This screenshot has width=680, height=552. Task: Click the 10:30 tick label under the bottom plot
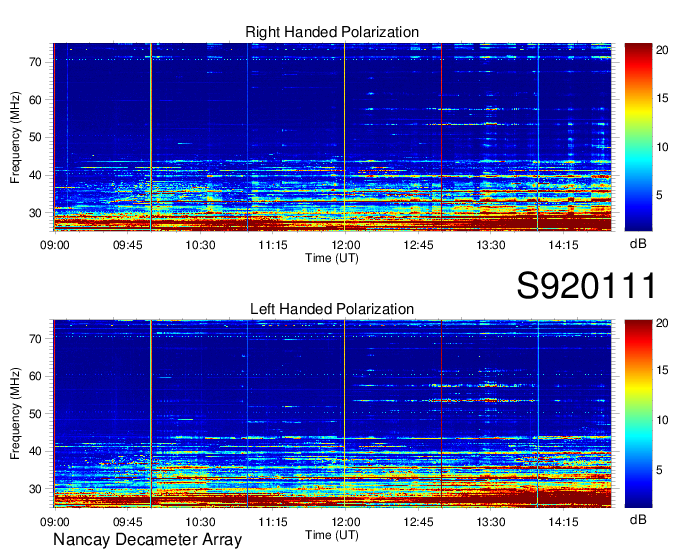pyautogui.click(x=200, y=522)
